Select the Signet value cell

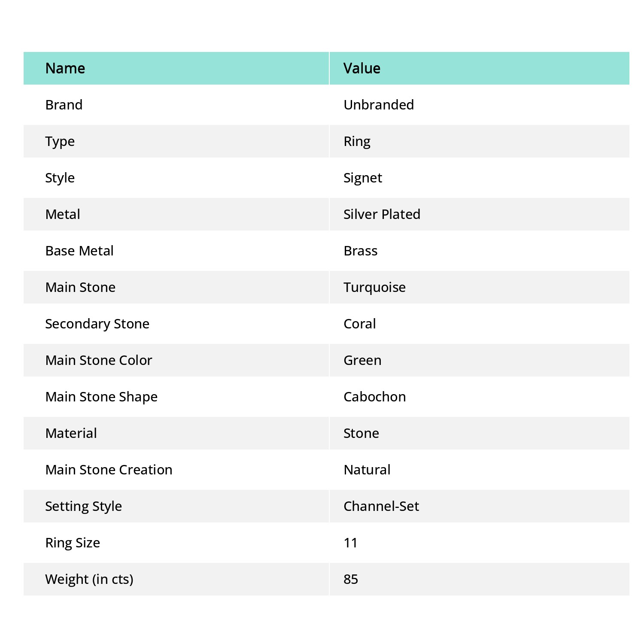tap(363, 178)
